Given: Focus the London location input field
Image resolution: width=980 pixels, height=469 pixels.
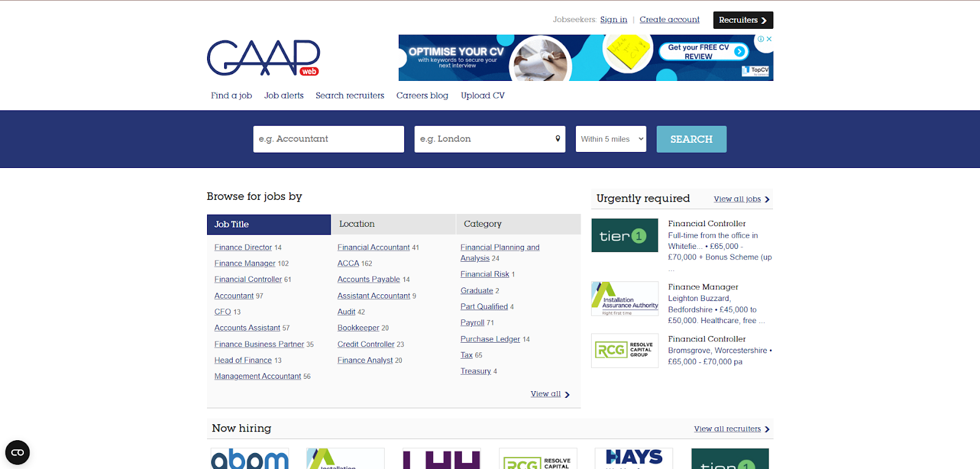Looking at the screenshot, I should [490, 139].
